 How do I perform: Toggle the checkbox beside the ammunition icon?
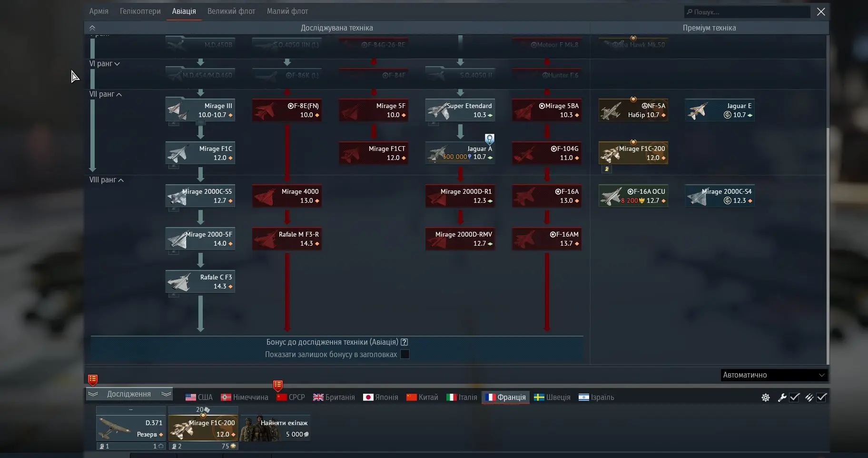(x=822, y=398)
